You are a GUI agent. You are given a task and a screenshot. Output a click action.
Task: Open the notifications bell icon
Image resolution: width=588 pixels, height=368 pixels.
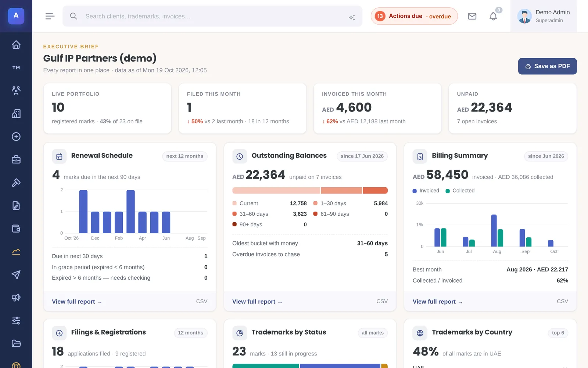coord(493,16)
